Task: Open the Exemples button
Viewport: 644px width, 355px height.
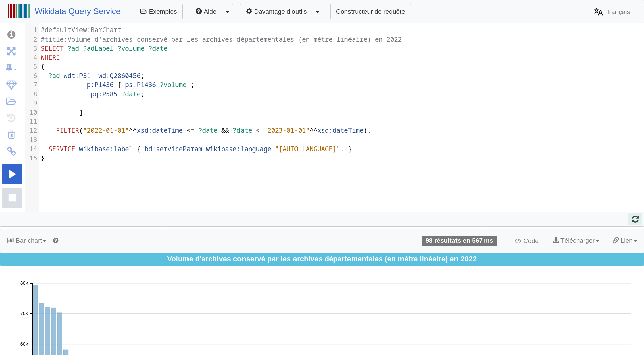Action: point(158,12)
